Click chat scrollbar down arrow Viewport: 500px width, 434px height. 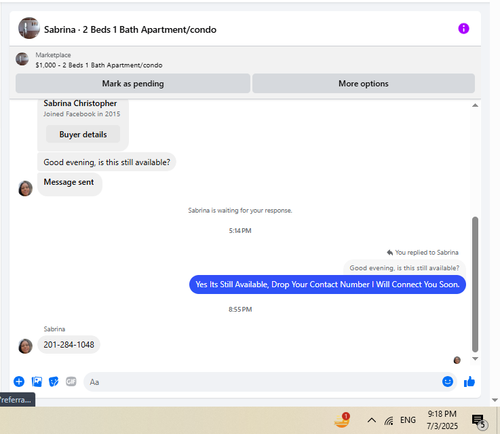(475, 359)
